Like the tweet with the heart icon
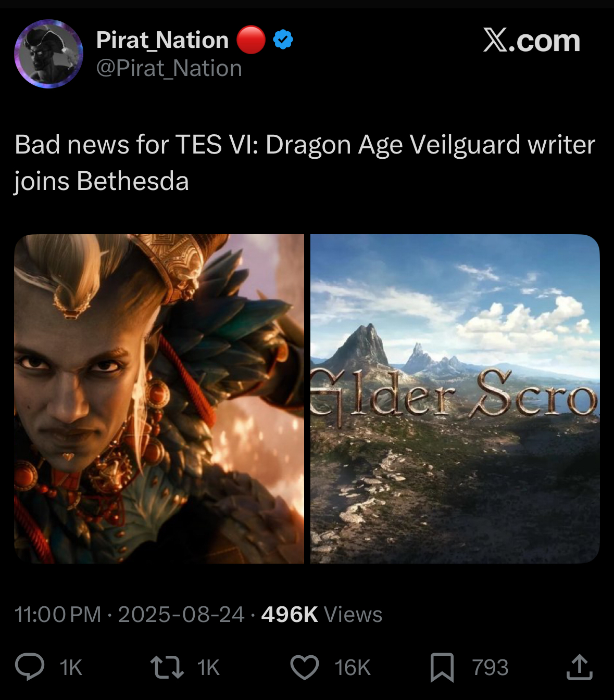This screenshot has width=614, height=700. coord(304,667)
